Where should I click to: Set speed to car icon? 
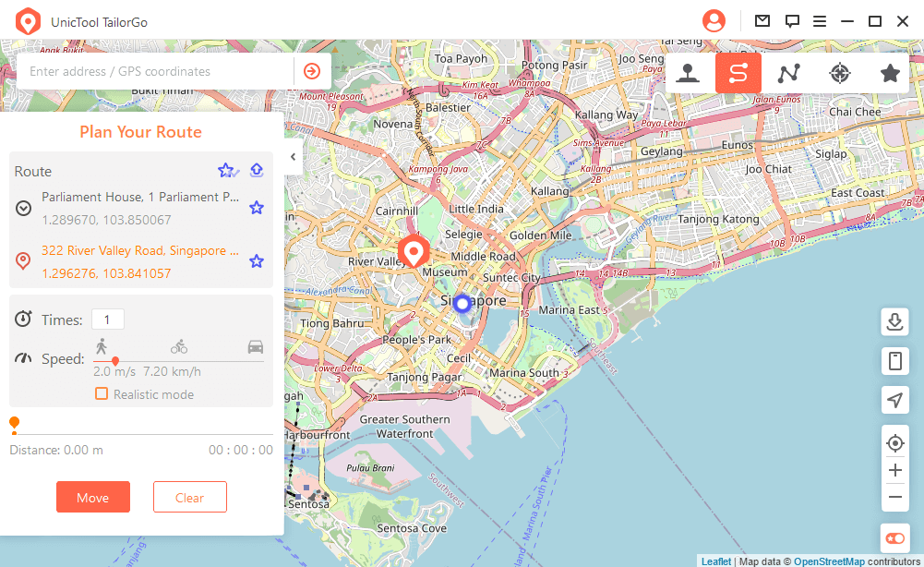click(x=256, y=346)
